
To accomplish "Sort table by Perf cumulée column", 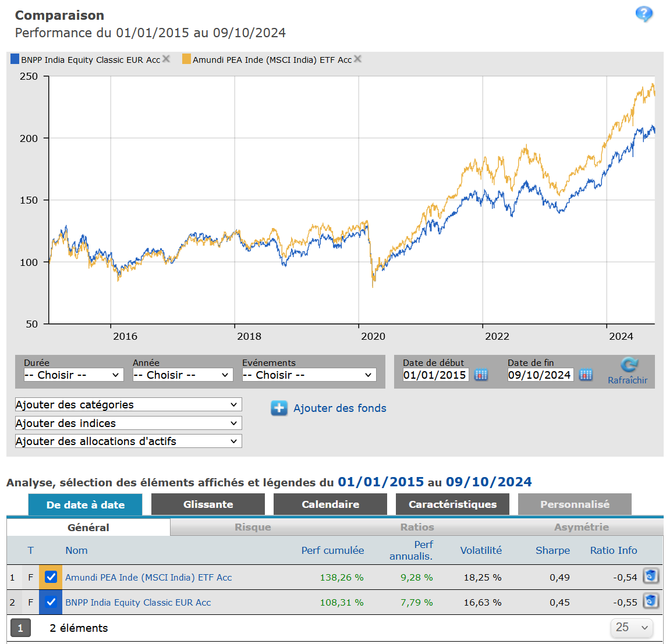I will click(x=332, y=550).
